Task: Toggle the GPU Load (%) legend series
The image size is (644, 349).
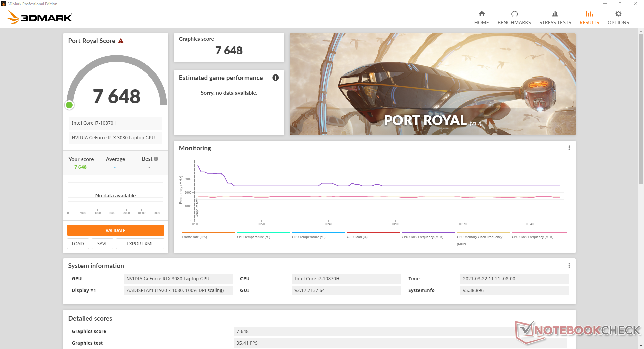Action: [357, 237]
